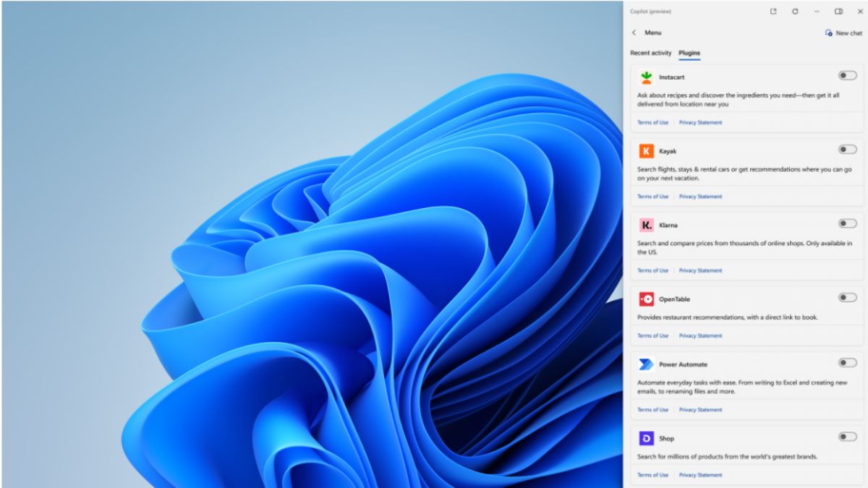The height and width of the screenshot is (488, 868).
Task: Open Instacart's Terms of Use link
Action: 652,123
